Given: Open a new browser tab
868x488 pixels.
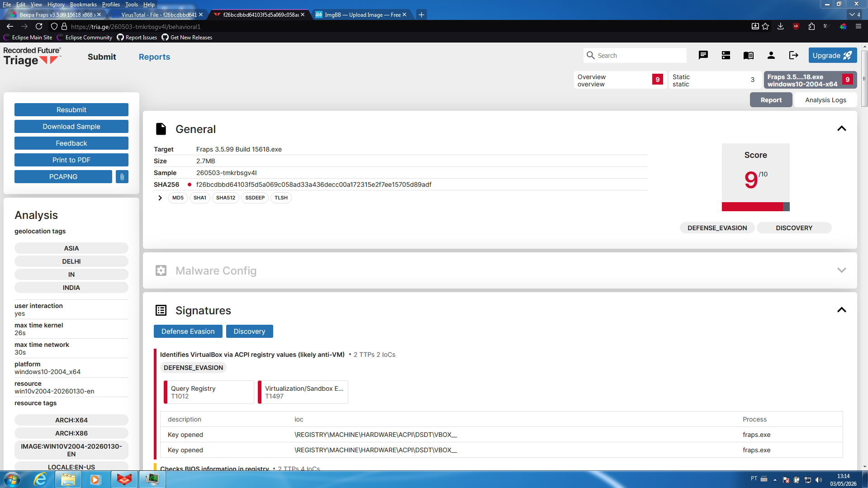Looking at the screenshot, I should [421, 14].
